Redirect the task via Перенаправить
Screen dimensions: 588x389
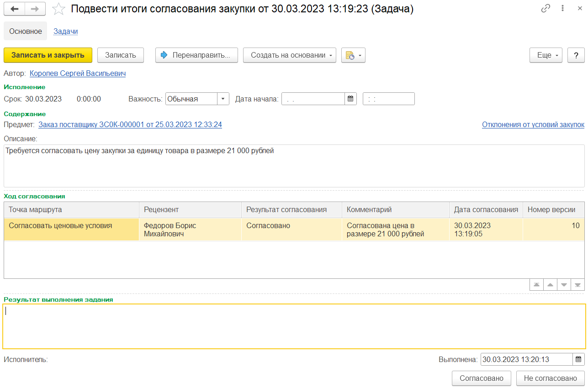pos(196,55)
